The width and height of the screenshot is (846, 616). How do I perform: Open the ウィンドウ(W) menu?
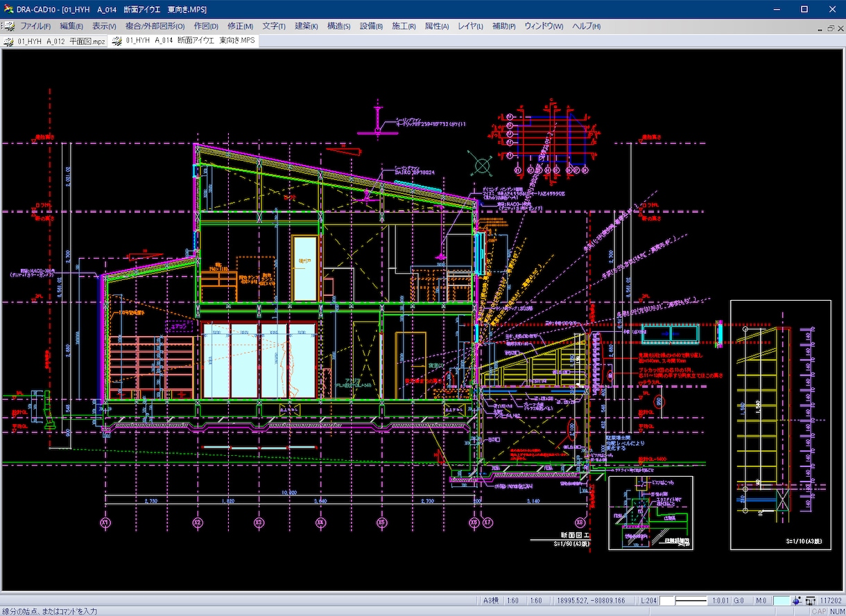[x=544, y=26]
